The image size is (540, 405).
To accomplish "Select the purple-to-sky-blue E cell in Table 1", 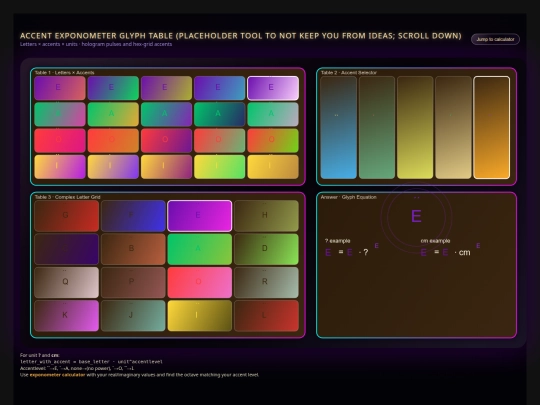I will [x=219, y=88].
